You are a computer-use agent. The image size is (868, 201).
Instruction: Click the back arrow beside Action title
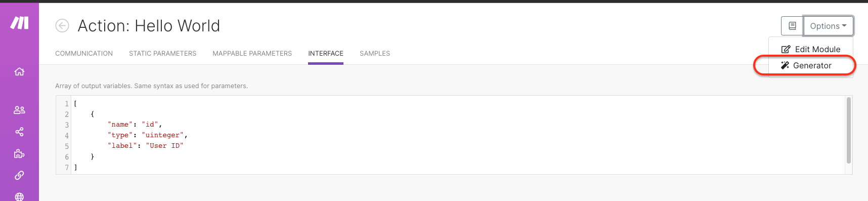coord(62,25)
